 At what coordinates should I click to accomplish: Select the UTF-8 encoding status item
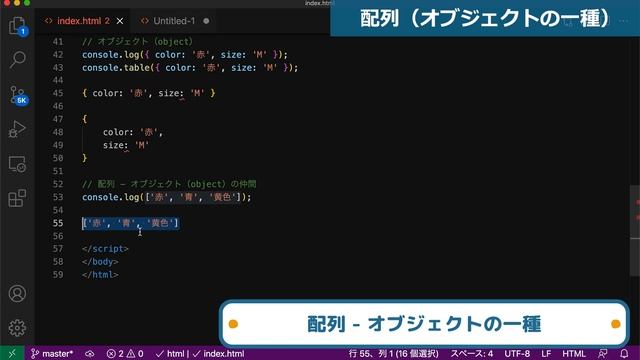(x=517, y=353)
